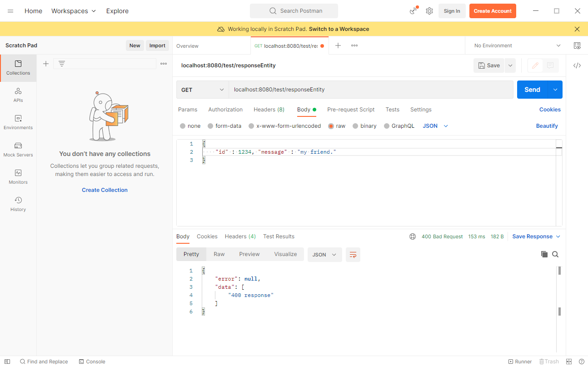Change the raw body JSON format dropdown
Viewport: 588px width, 367px height.
(435, 126)
